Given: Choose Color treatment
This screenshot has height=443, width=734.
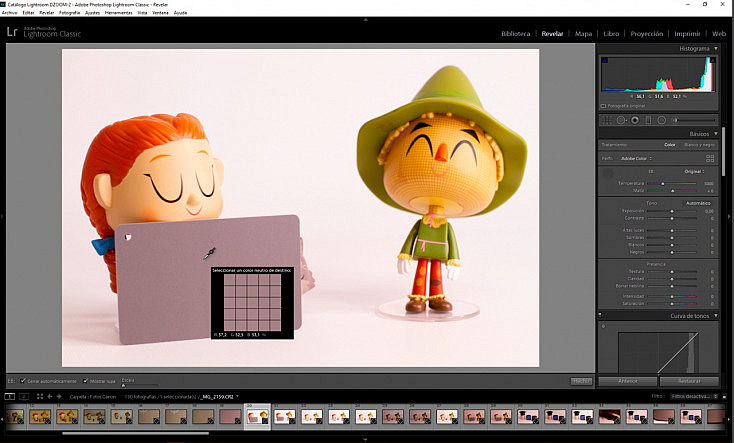Looking at the screenshot, I should pyautogui.click(x=670, y=145).
